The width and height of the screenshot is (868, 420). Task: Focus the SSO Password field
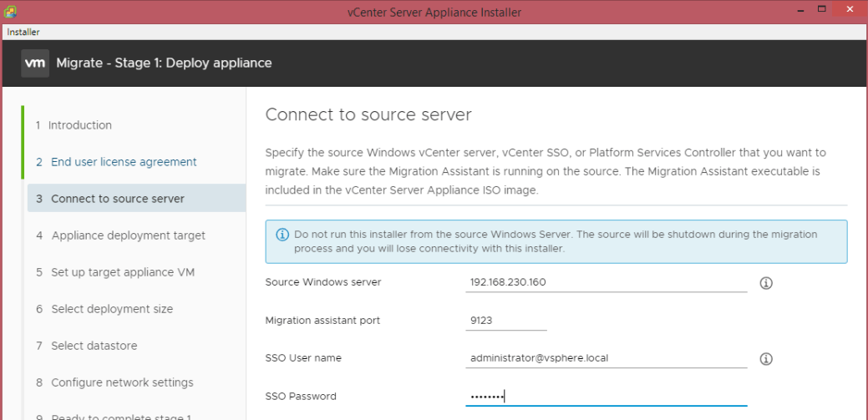click(606, 396)
